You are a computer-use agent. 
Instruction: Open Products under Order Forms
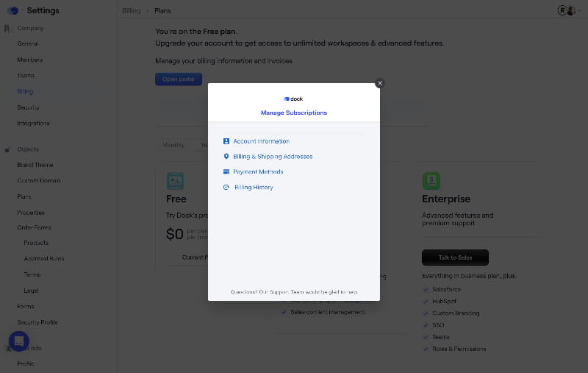coord(36,243)
